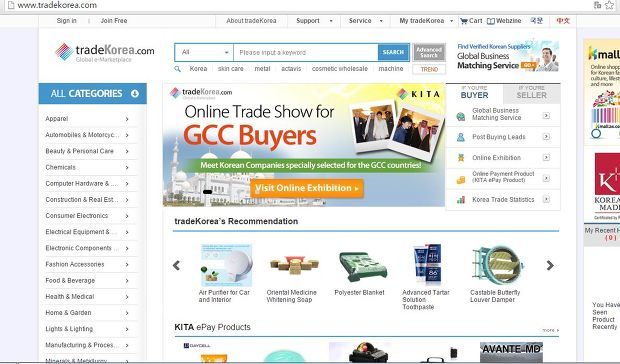Image resolution: width=620 pixels, height=364 pixels.
Task: Click the keyword search input field
Action: point(306,52)
